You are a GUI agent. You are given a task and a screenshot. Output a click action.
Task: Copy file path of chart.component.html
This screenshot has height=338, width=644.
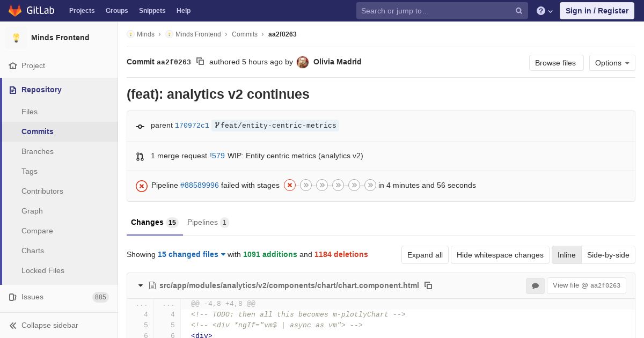click(428, 285)
